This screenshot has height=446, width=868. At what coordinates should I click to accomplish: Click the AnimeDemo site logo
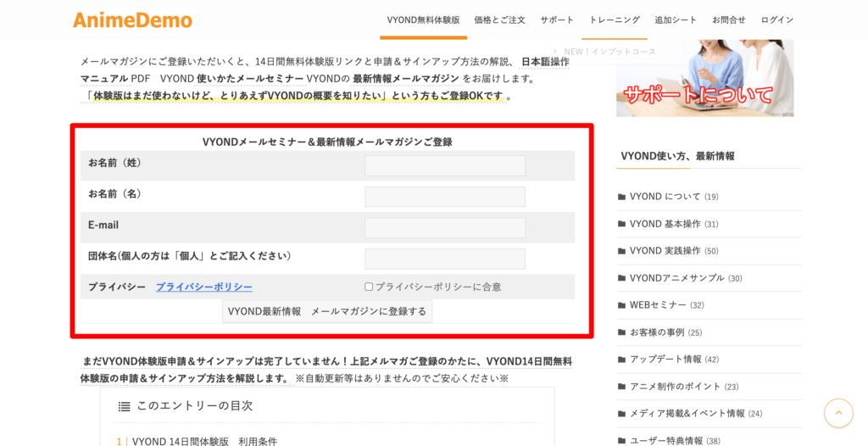132,20
